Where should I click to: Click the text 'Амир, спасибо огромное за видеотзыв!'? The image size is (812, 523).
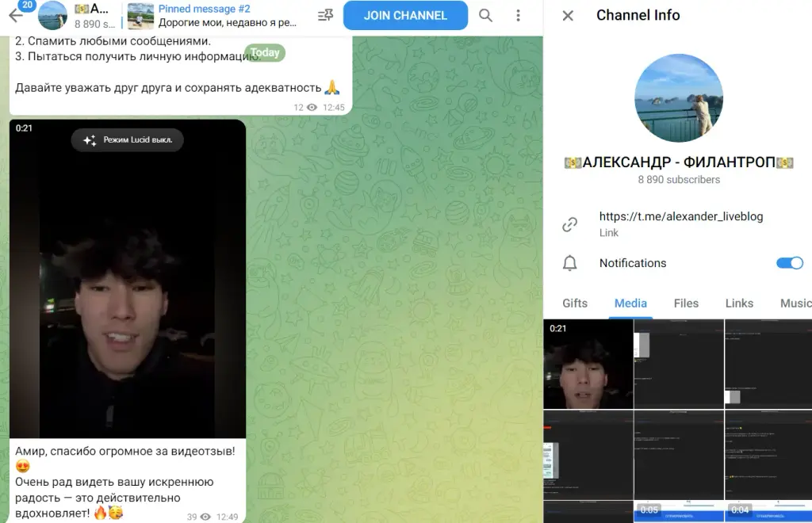point(124,451)
